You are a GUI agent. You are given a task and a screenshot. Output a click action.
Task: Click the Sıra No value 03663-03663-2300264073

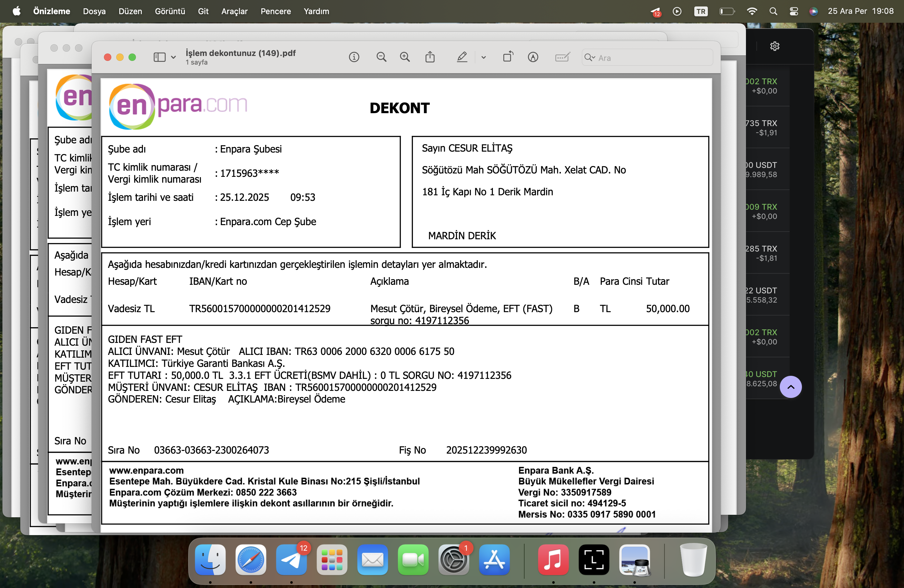pos(211,450)
